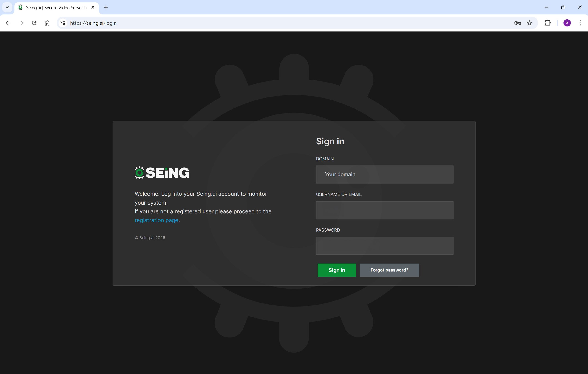Viewport: 588px width, 374px height.
Task: Follow the registration page link
Action: tap(156, 220)
